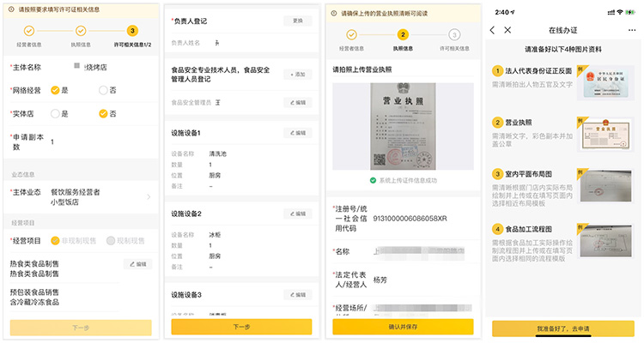Expand 主体业态 selection chevron
Image resolution: width=644 pixels, height=343 pixels.
(x=149, y=197)
